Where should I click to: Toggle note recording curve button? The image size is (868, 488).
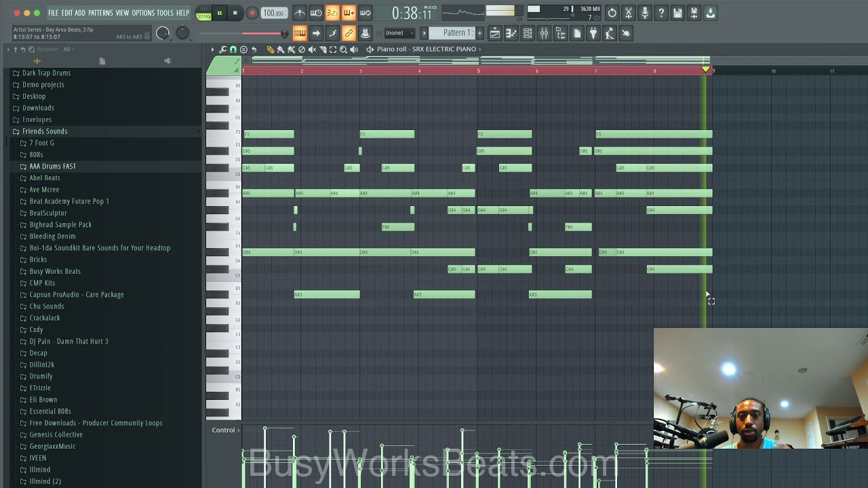[332, 33]
